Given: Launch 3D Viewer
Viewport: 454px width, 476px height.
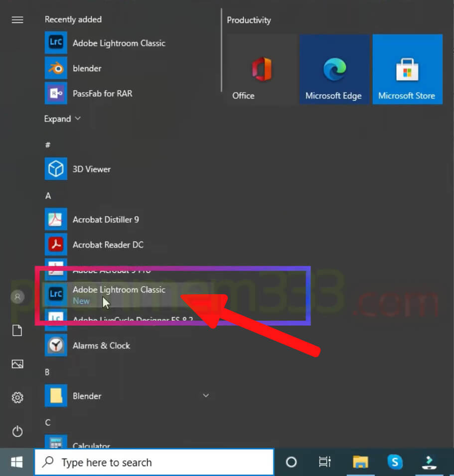Looking at the screenshot, I should pyautogui.click(x=91, y=169).
